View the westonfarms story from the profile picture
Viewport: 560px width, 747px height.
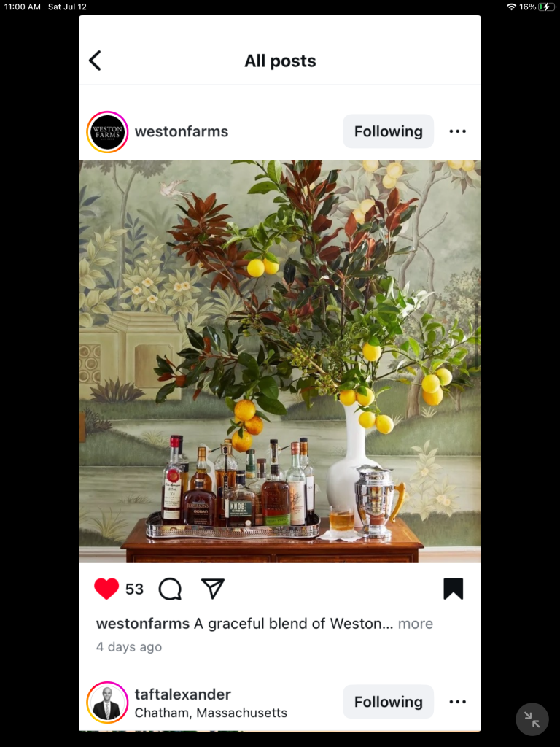coord(107,131)
